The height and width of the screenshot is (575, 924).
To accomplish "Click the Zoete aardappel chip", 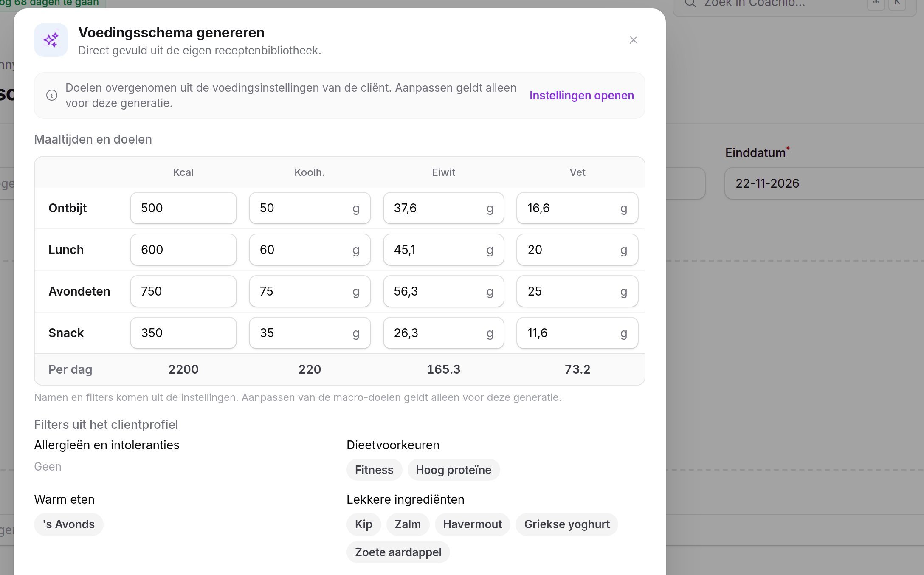I will pyautogui.click(x=398, y=552).
